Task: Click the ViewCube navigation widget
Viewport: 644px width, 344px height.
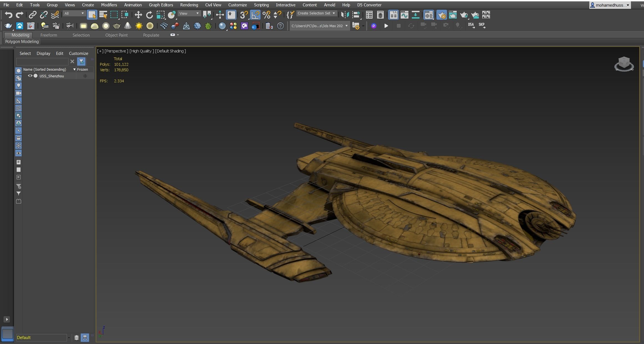Action: 624,64
